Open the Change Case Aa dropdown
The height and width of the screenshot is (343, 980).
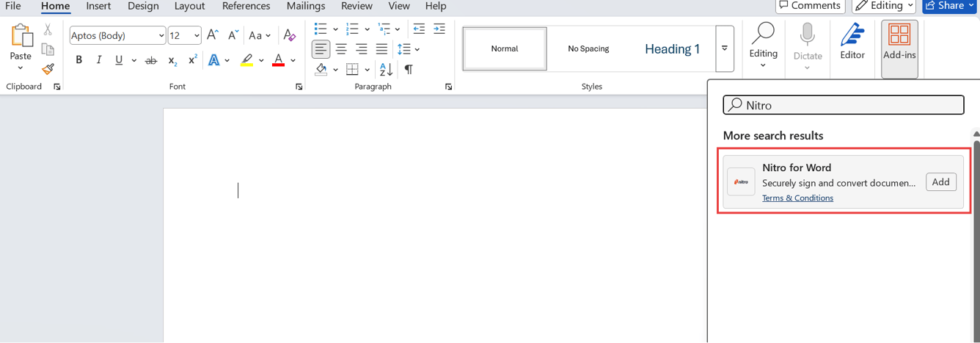260,35
